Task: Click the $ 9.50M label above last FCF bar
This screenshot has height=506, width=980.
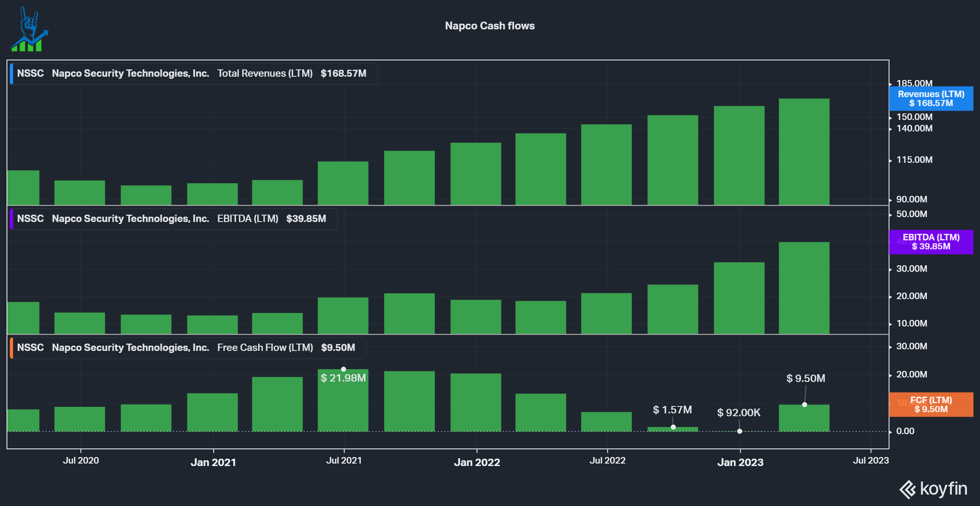Action: tap(806, 378)
